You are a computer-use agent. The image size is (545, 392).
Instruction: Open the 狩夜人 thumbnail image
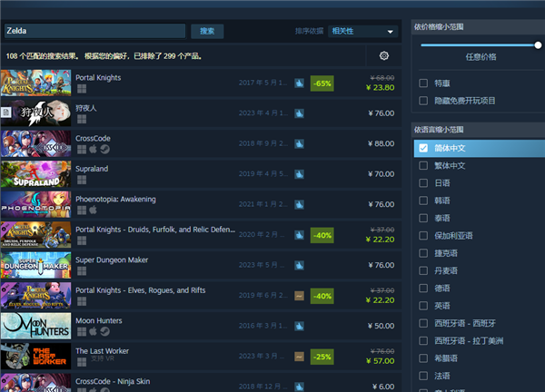pos(35,113)
